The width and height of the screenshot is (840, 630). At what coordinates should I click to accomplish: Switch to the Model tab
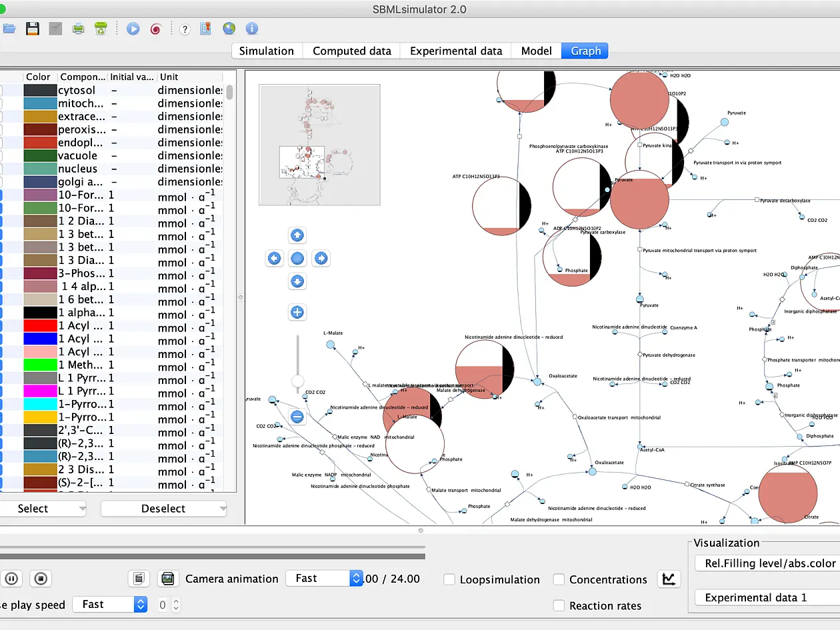537,51
